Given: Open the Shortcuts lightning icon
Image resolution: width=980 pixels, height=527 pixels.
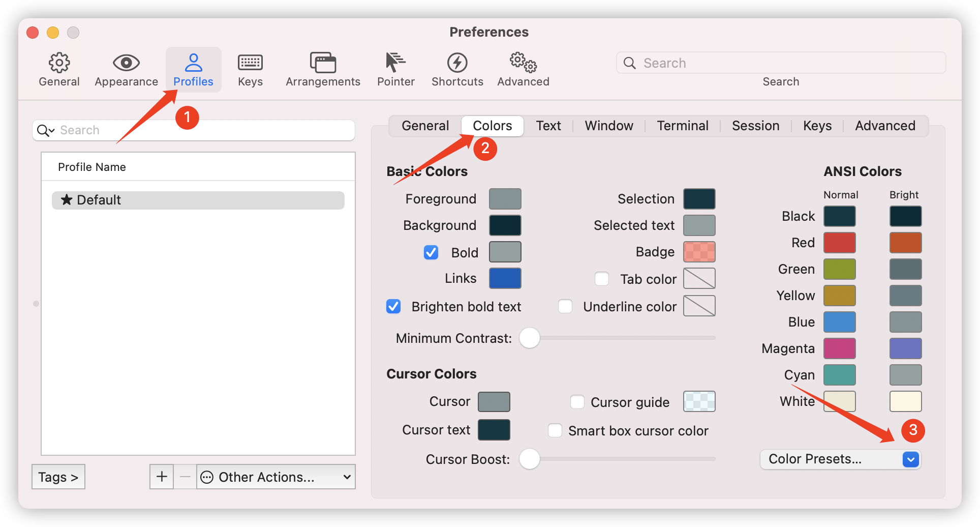Looking at the screenshot, I should (x=457, y=63).
